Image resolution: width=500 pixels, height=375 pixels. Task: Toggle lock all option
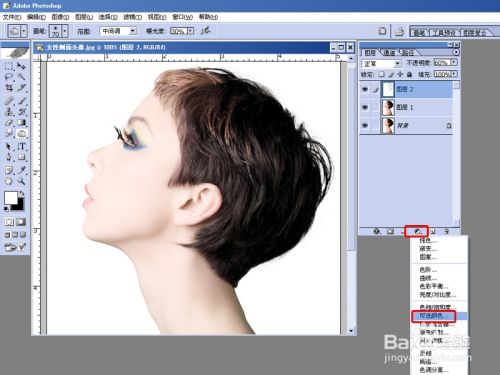click(409, 74)
